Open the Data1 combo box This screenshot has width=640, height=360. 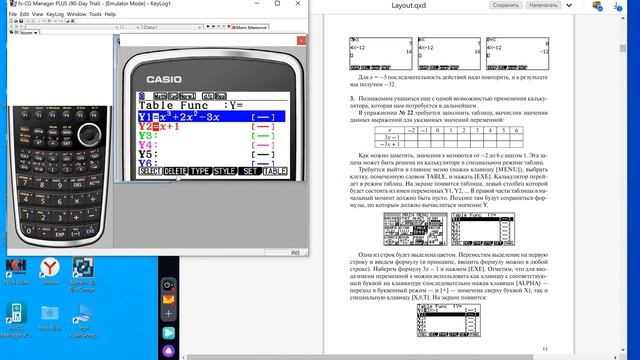tap(173, 27)
